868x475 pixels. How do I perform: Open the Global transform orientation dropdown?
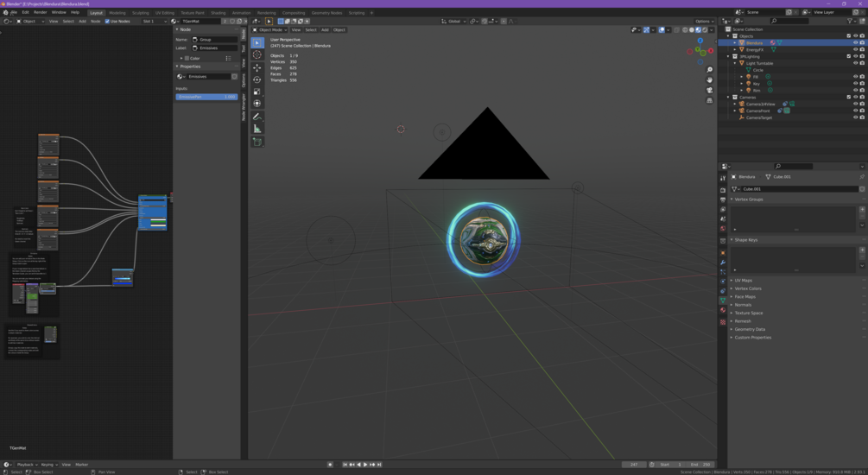pyautogui.click(x=454, y=21)
